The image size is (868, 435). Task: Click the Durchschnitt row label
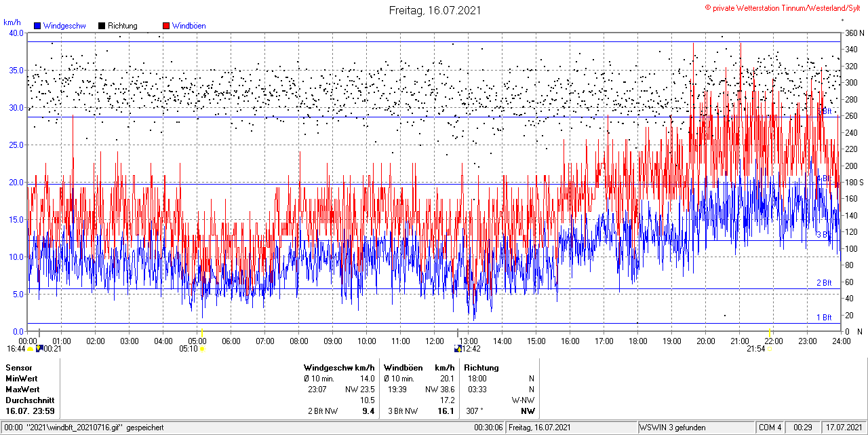pyautogui.click(x=29, y=400)
